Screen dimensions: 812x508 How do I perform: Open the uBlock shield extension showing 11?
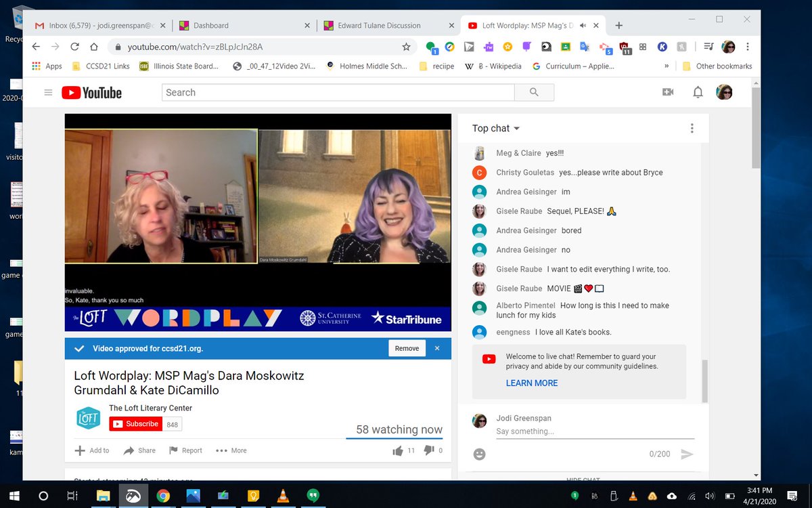[x=624, y=47]
